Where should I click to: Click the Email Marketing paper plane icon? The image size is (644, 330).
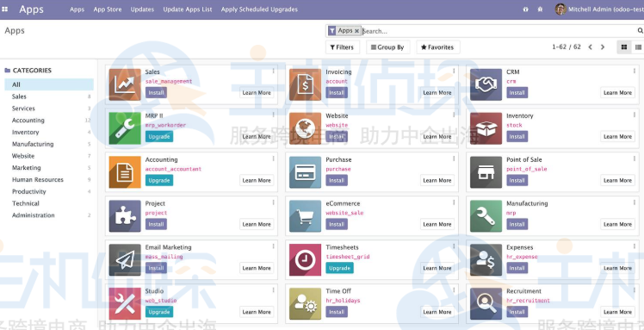[125, 260]
